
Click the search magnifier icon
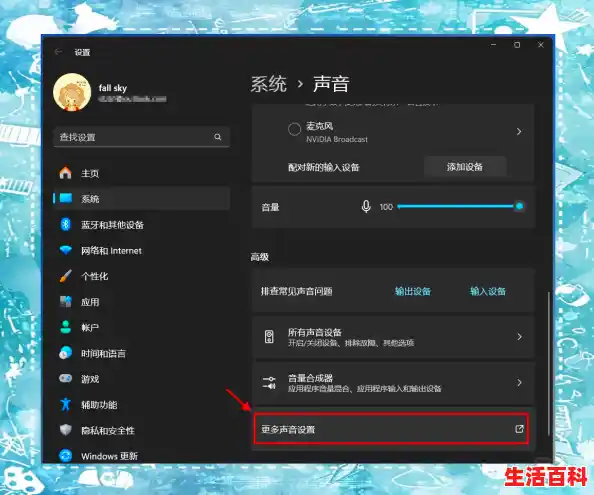(217, 137)
